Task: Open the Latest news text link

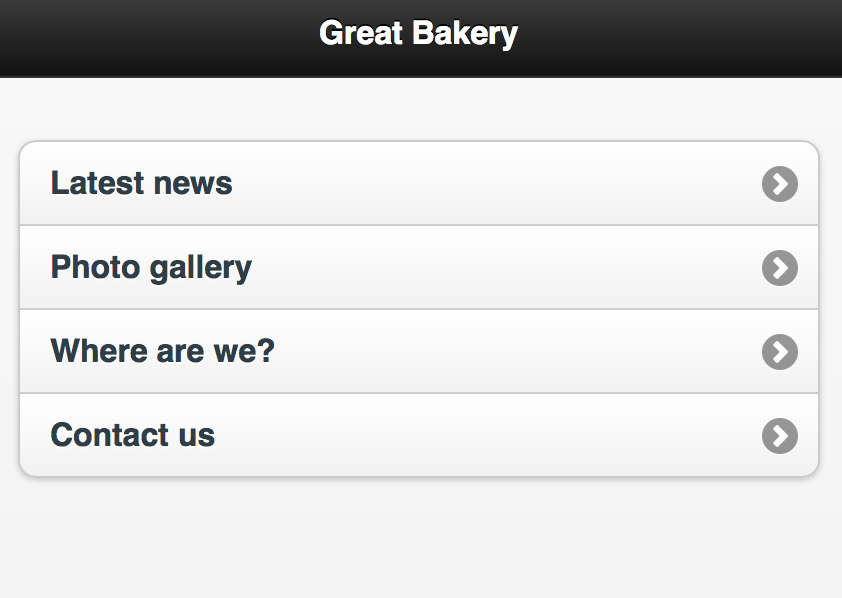Action: coord(141,183)
